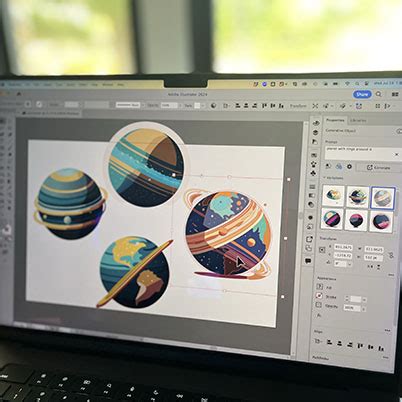Click the Opacity icon in Appearance
402x402 pixels.
click(319, 305)
